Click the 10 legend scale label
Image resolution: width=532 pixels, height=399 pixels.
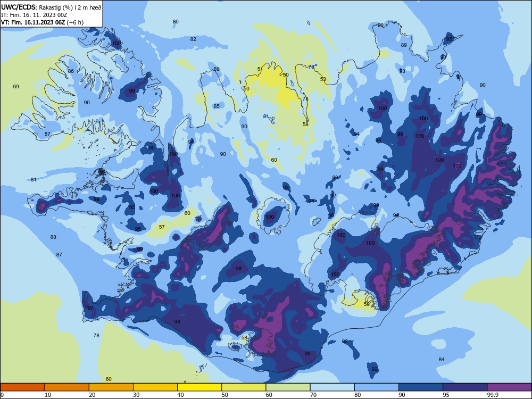tap(48, 395)
